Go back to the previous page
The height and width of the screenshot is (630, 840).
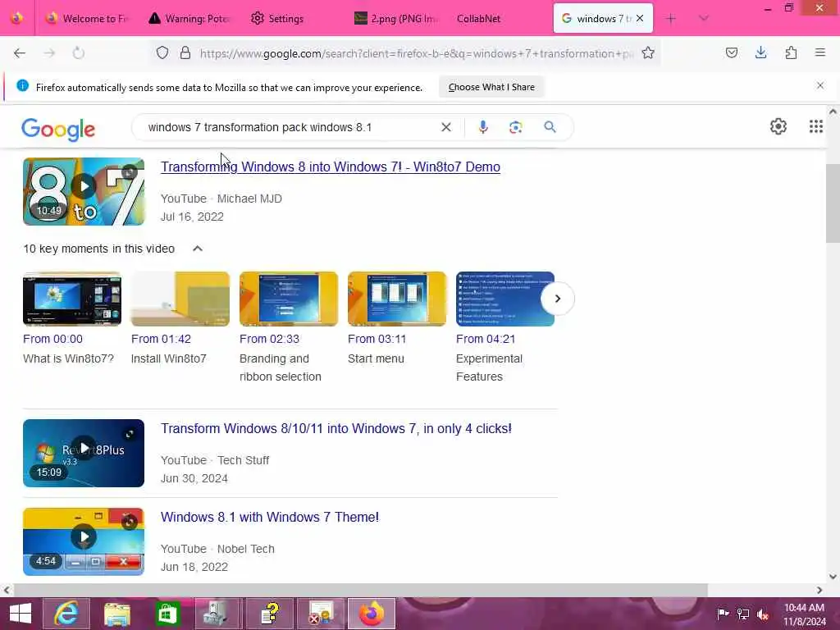[20, 53]
